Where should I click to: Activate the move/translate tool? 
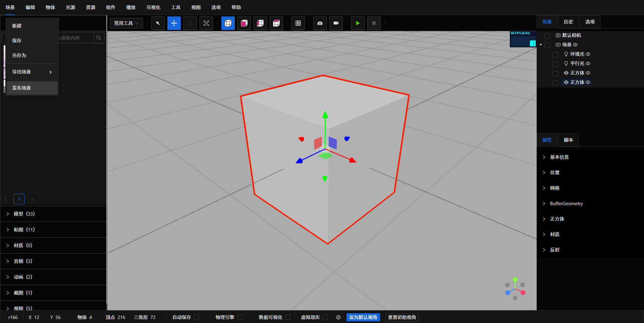[x=174, y=23]
